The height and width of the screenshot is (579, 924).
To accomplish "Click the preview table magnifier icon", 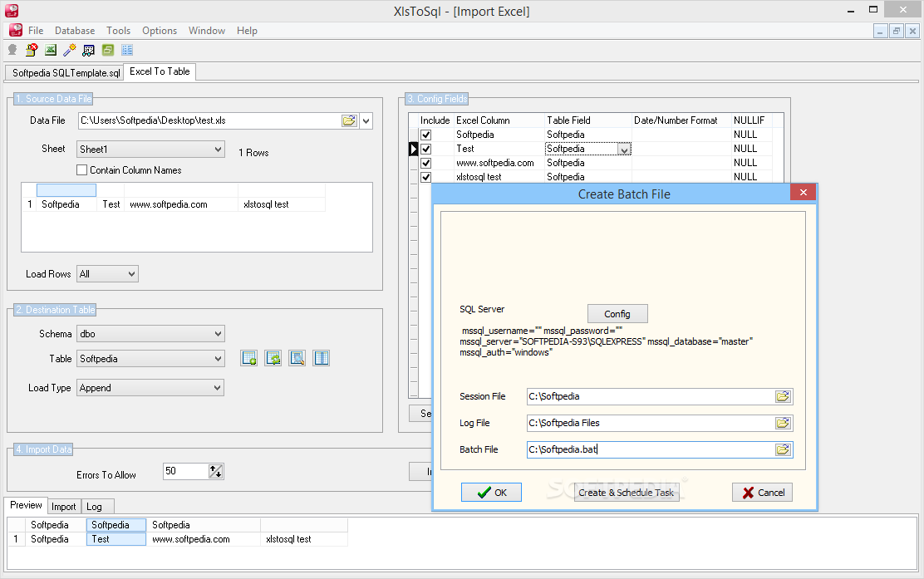I will (x=297, y=358).
